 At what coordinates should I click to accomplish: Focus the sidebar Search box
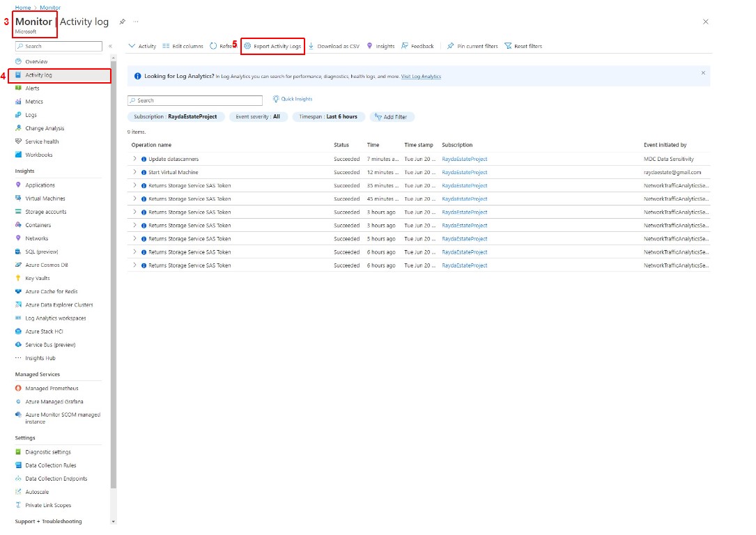pos(59,46)
